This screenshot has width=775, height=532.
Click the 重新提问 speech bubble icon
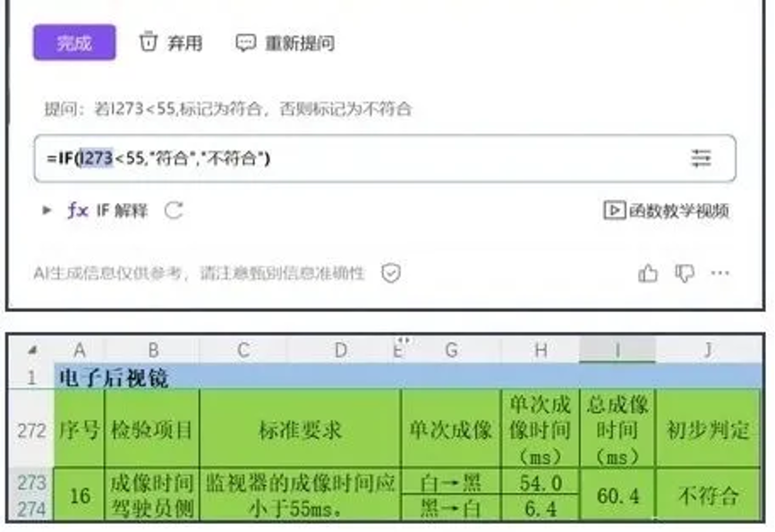coord(245,43)
